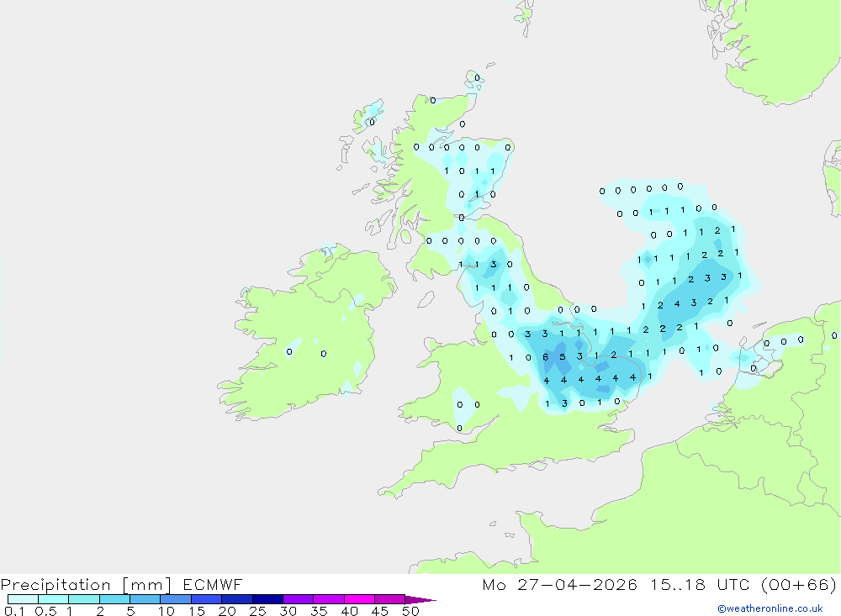Click the over-50 mm legend arrow tip
The height and width of the screenshot is (616, 841).
pos(420,600)
